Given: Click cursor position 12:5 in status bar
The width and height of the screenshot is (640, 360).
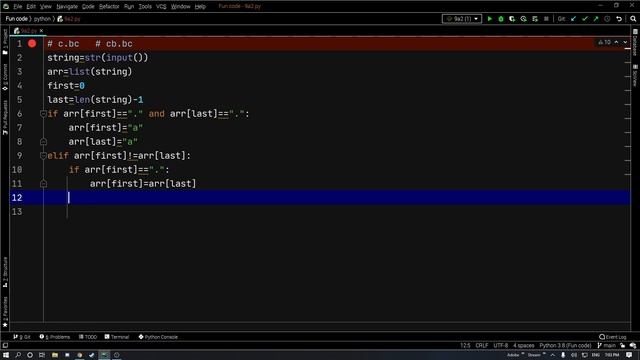Looking at the screenshot, I should (x=465, y=346).
